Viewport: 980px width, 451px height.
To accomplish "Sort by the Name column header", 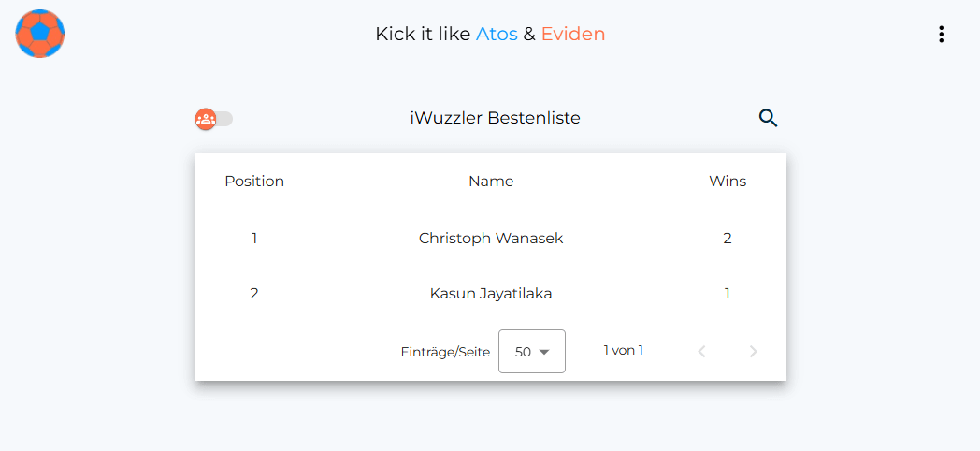I will (x=491, y=182).
